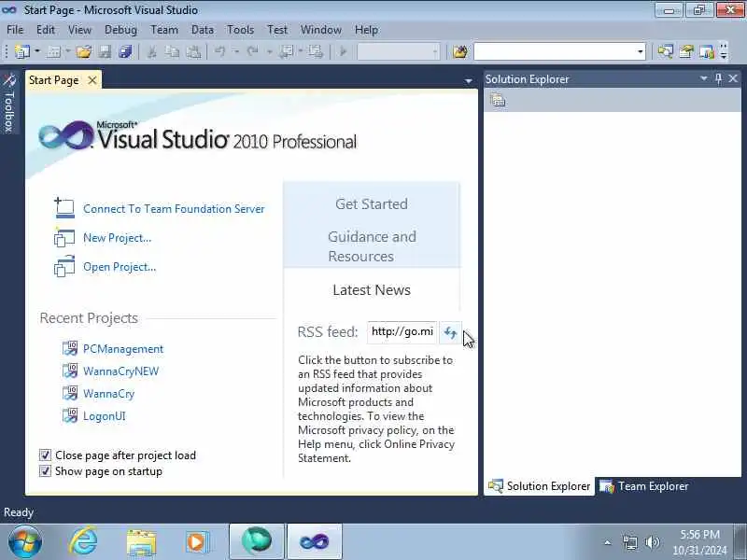This screenshot has height=560, width=747.
Task: Uncheck Close page after project load
Action: coord(45,455)
